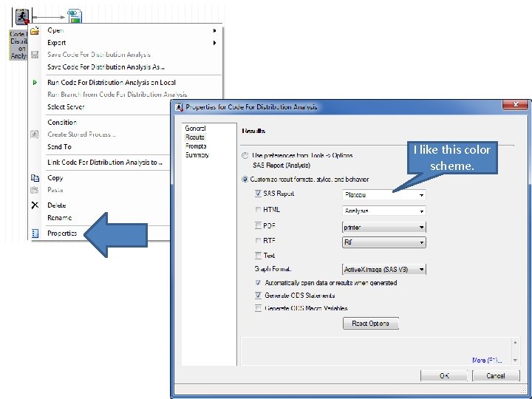Select Use preferences from Tools -> Options radio
Viewport: 532px width, 399px height.
coord(245,156)
